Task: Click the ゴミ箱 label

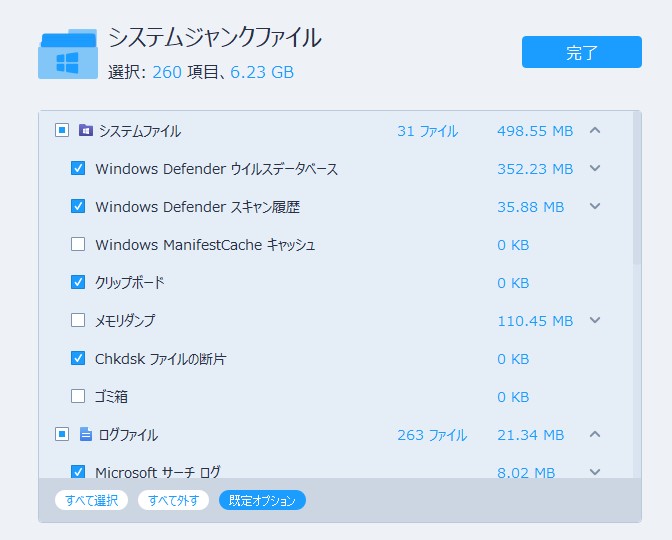Action: click(x=111, y=396)
